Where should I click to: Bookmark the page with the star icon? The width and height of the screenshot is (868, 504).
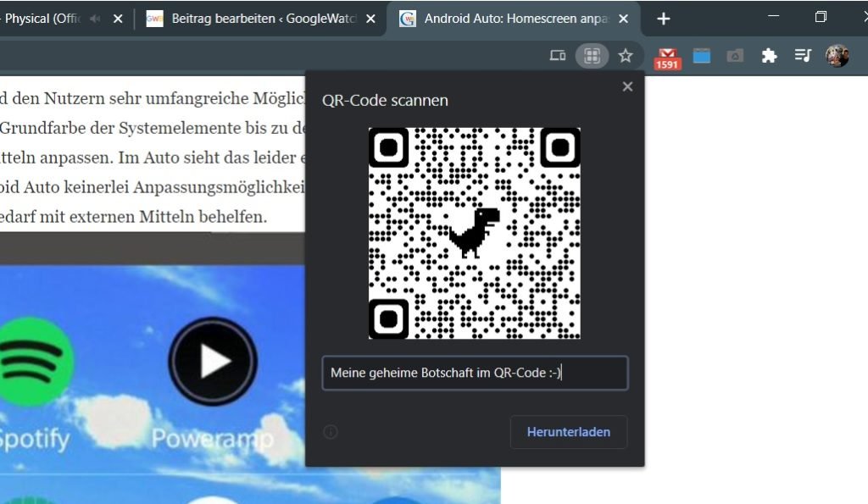(x=626, y=56)
